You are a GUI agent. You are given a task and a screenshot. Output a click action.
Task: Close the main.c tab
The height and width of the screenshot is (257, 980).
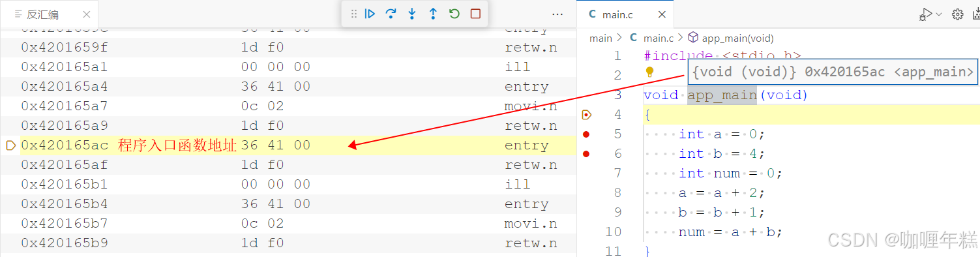pos(662,14)
